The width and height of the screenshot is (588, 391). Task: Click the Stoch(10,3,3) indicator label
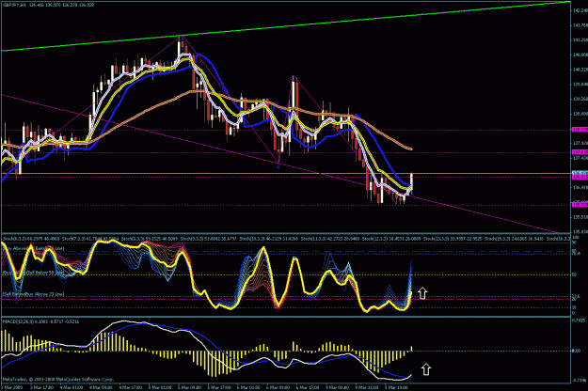252,239
